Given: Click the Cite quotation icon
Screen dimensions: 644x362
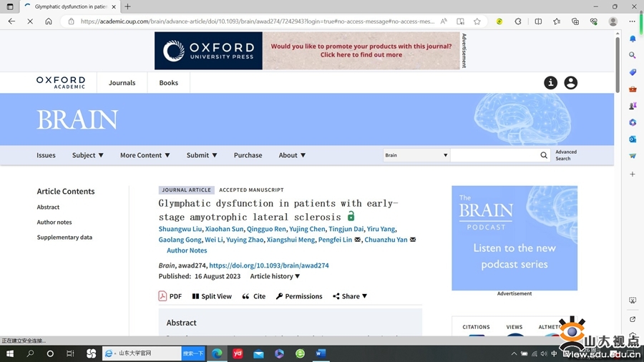Looking at the screenshot, I should pos(246,296).
